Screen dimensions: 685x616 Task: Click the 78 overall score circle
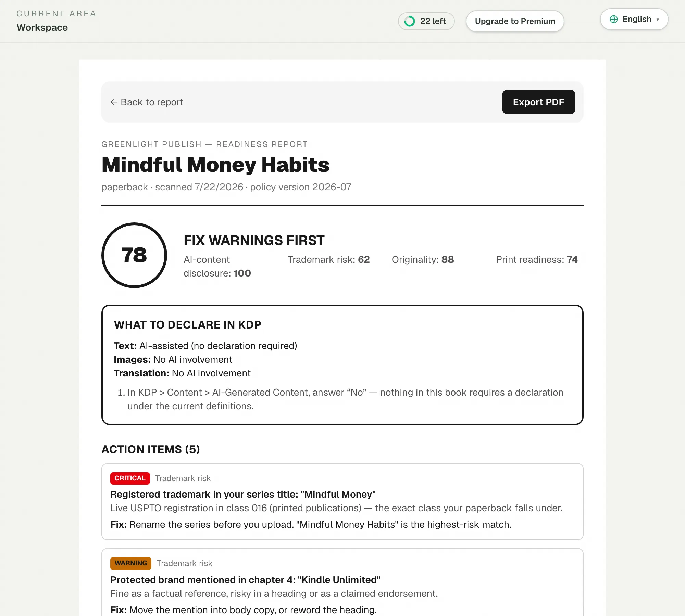pos(134,255)
